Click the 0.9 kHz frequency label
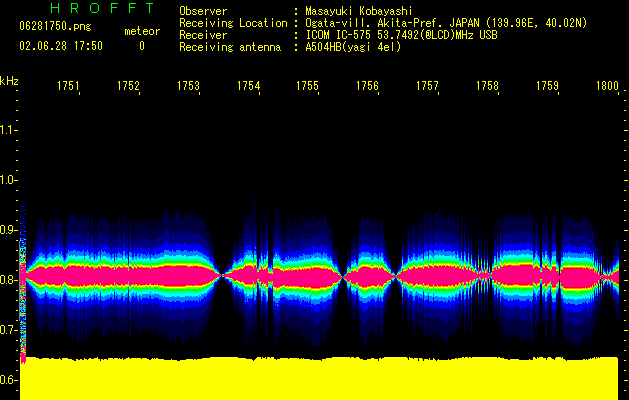The image size is (629, 400). 8,230
